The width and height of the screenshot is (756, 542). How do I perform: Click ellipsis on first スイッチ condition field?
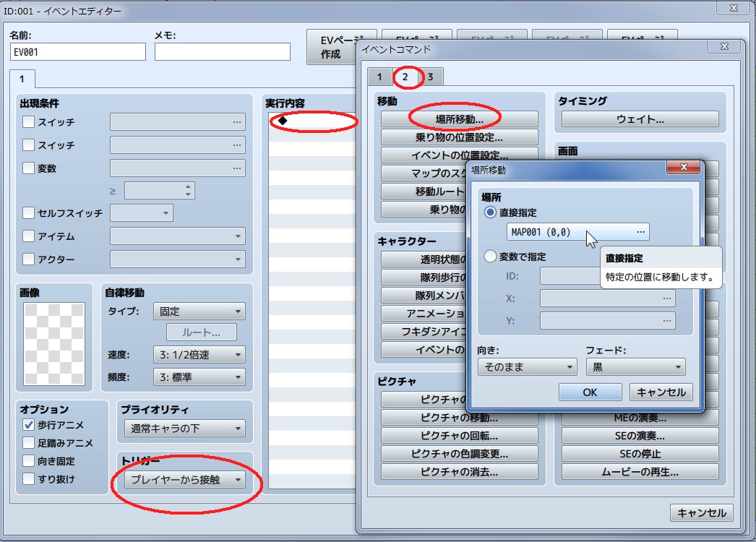(237, 122)
